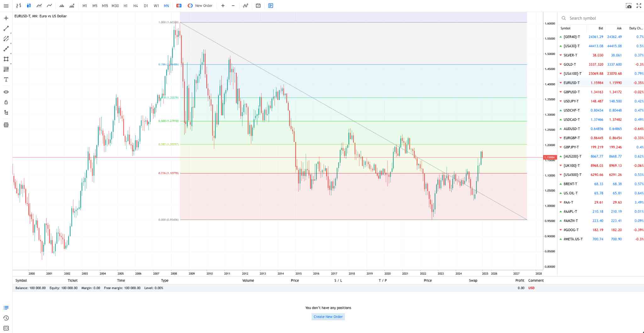
Task: Select the crosshair cursor tool
Action: 6,18
